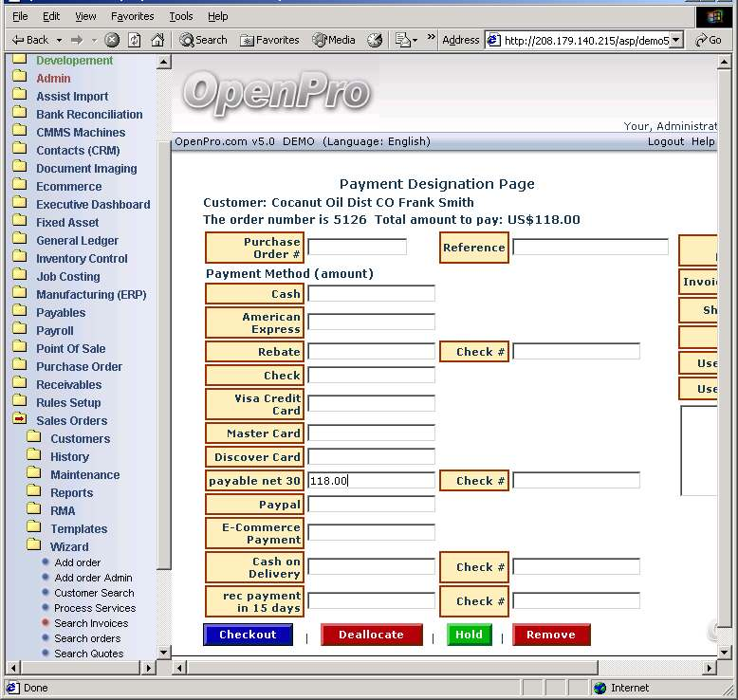Viewport: 738px width, 700px height.
Task: Click the green Hold button
Action: pos(469,635)
